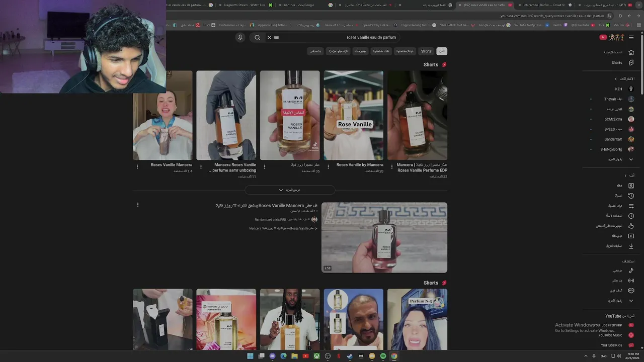
Task: Open the 'Perfum N-5' short thumbnail
Action: click(x=417, y=319)
